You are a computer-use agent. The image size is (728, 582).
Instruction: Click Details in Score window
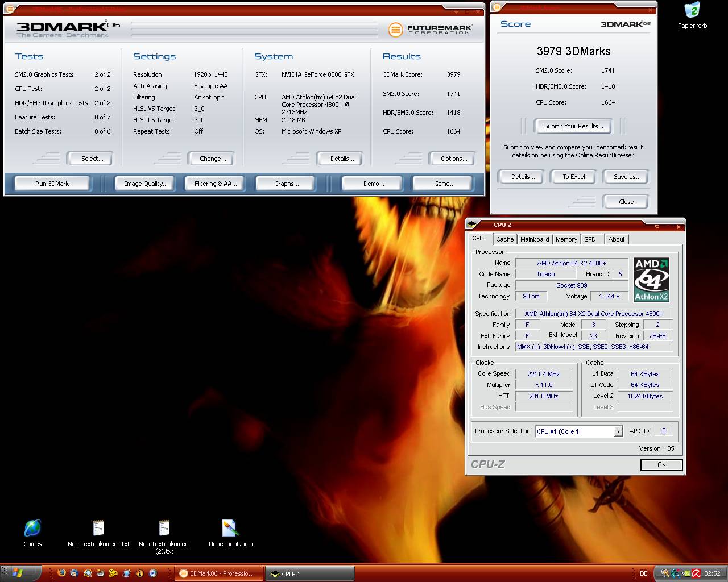point(523,177)
